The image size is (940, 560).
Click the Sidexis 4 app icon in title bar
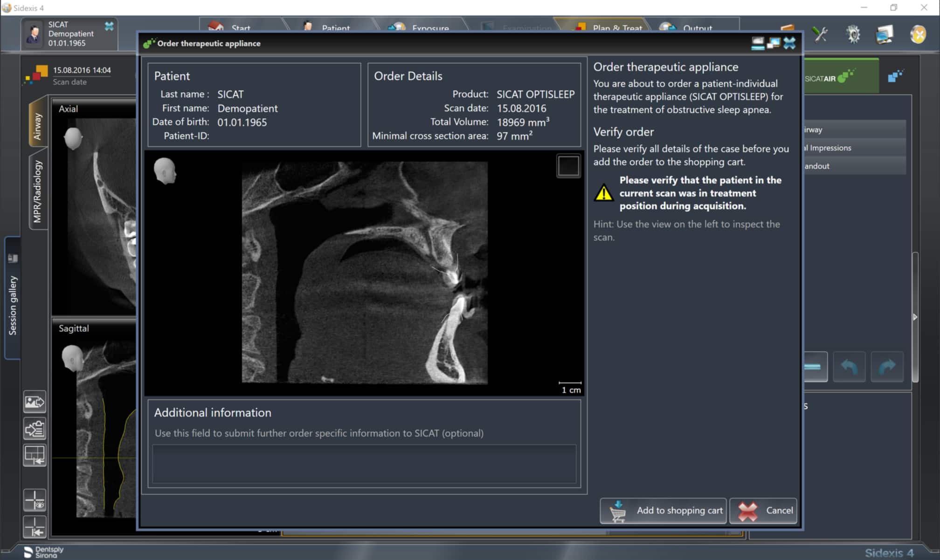click(x=6, y=8)
